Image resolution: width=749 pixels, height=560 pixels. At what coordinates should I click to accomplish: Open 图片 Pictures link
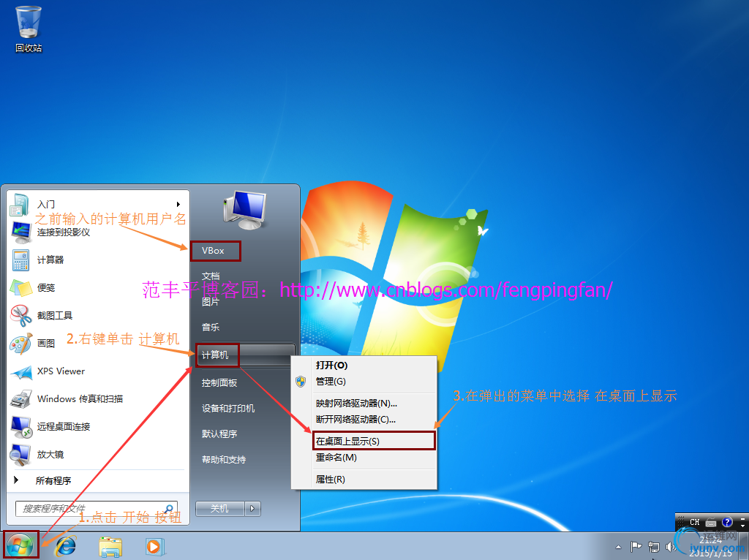click(211, 302)
